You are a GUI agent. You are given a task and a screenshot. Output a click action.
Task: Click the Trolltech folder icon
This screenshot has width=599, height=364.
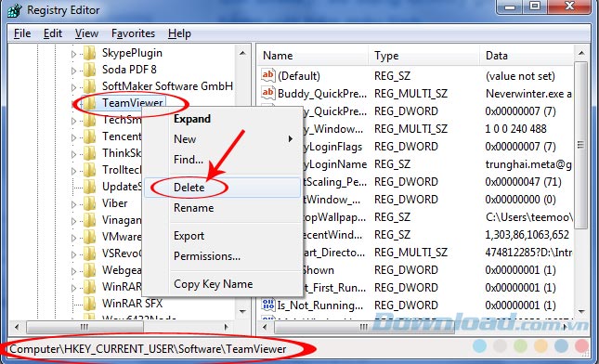click(89, 170)
